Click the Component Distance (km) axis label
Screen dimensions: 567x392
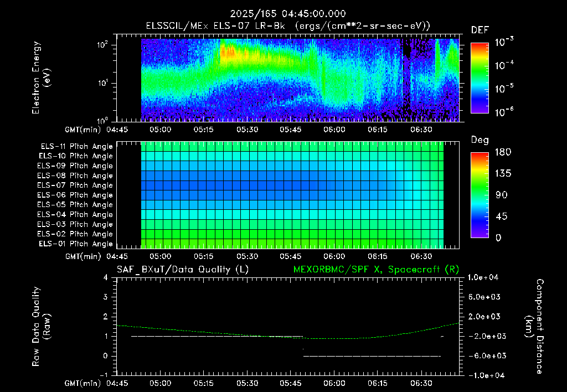coord(534,327)
